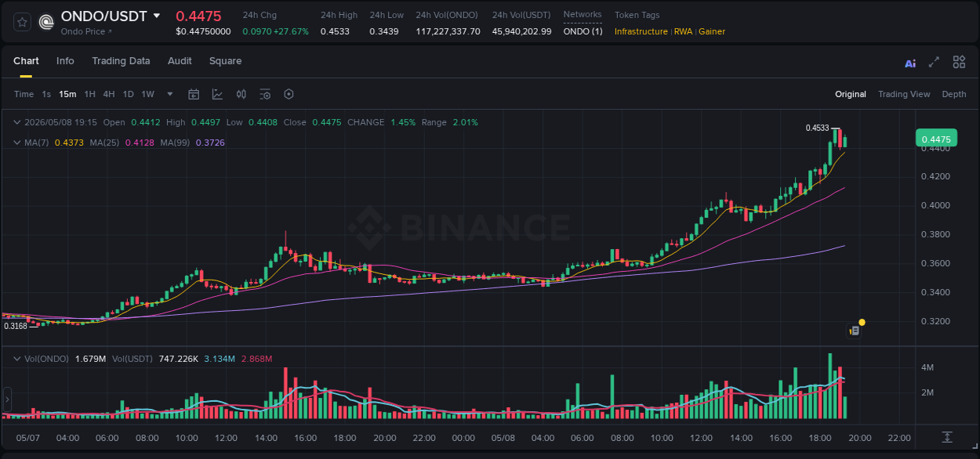
Task: Open the Square tab
Action: click(x=225, y=61)
